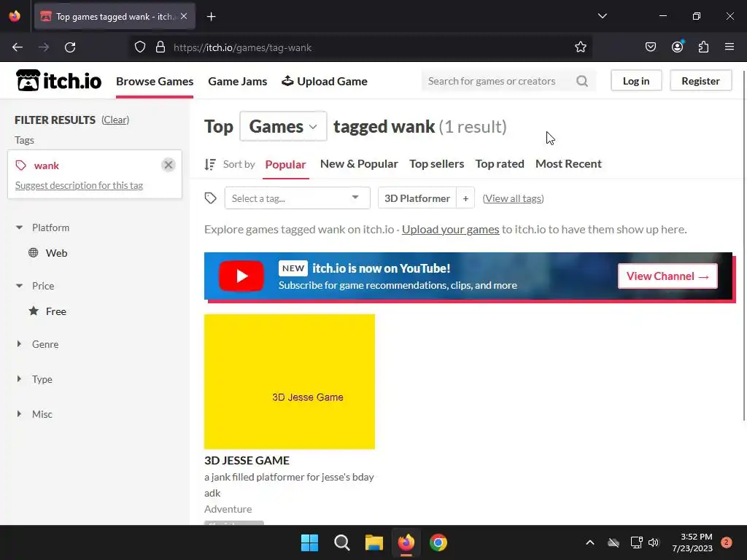Click the tag icon before Select a tag
This screenshot has width=747, height=560.
coord(211,198)
